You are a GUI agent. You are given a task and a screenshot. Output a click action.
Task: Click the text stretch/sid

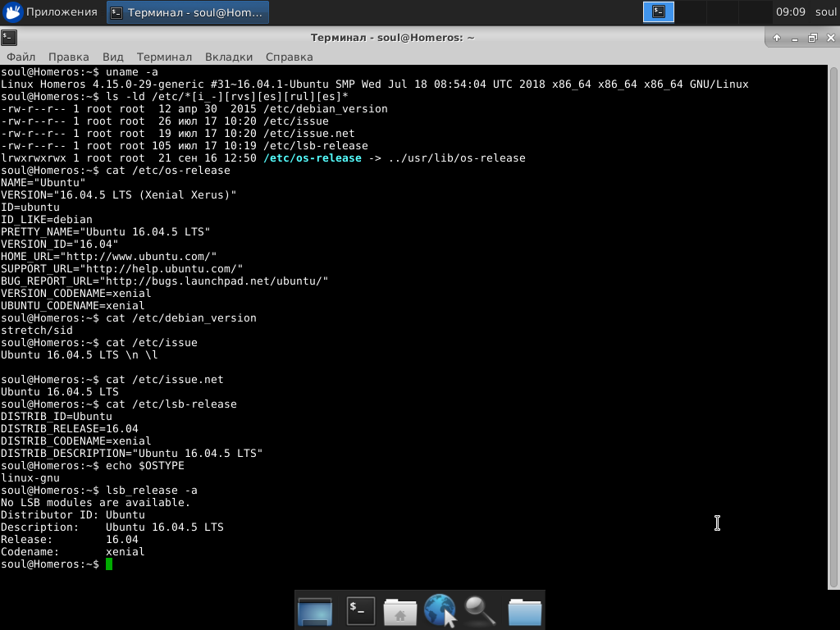[36, 331]
